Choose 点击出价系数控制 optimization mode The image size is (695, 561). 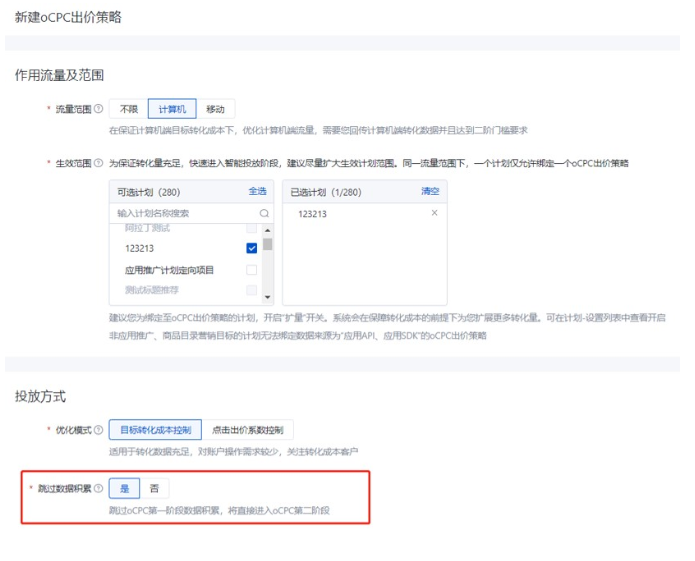[x=247, y=430]
